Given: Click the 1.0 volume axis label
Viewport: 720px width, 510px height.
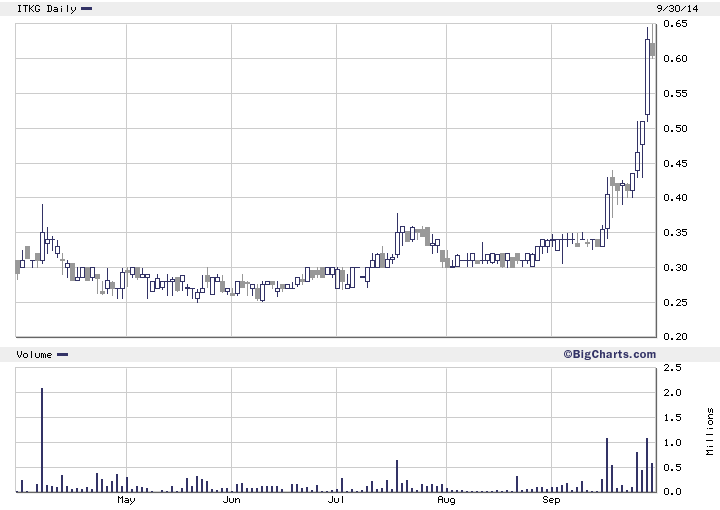Looking at the screenshot, I should point(672,443).
